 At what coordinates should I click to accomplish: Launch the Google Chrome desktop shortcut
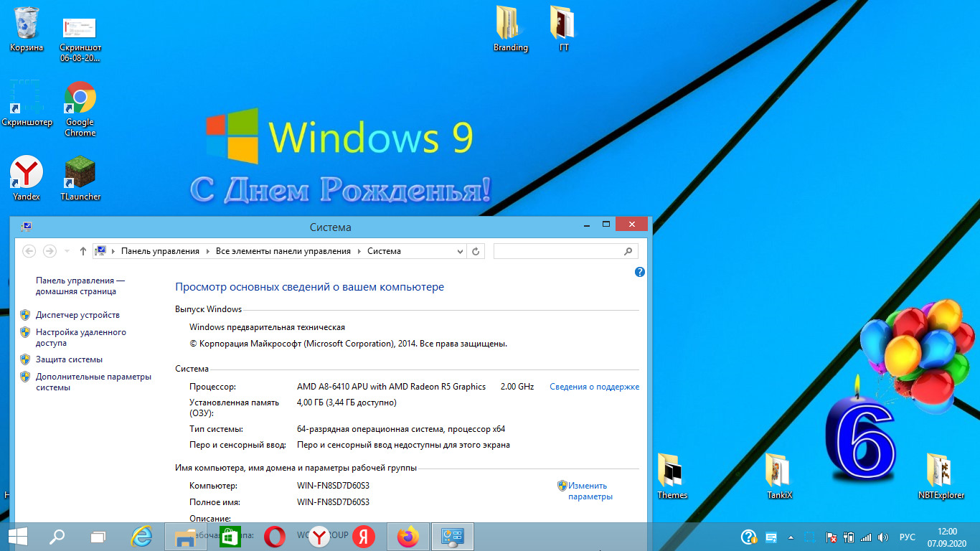pyautogui.click(x=80, y=109)
